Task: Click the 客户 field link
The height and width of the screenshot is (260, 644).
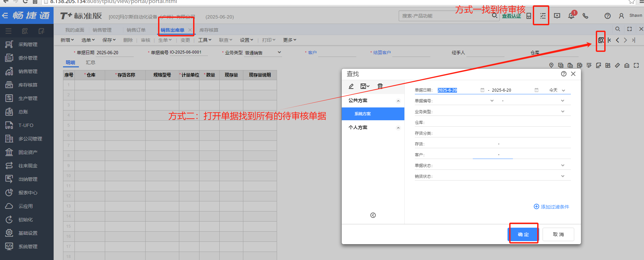Action: [x=312, y=53]
